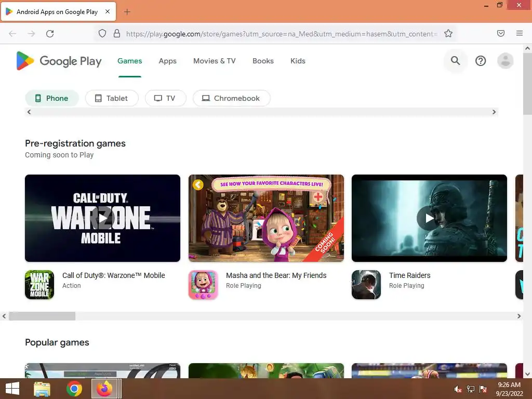
Task: Select the TV device filter chip
Action: [165, 98]
